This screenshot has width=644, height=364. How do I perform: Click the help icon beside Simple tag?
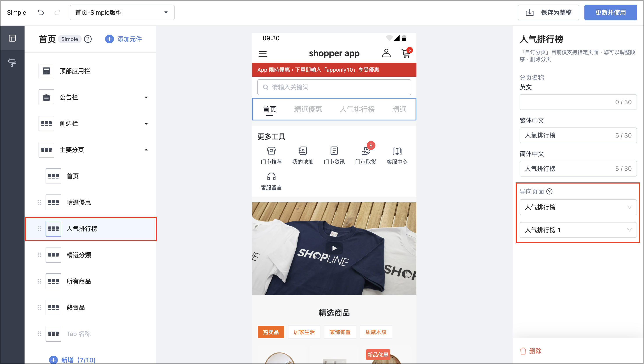tap(88, 39)
